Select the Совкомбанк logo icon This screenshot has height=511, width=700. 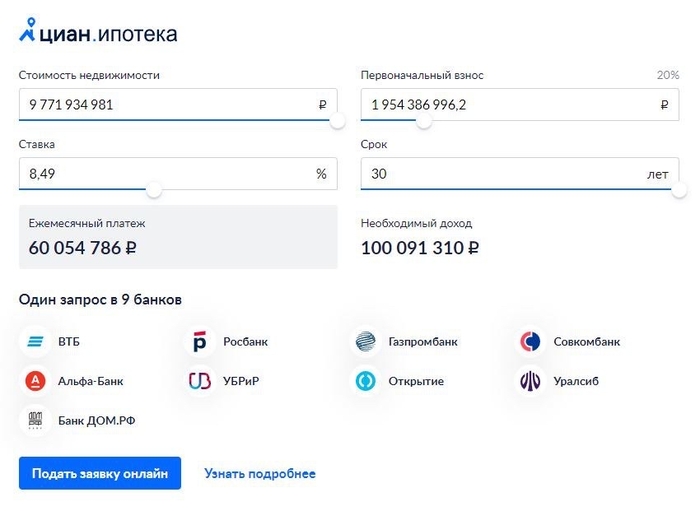tap(530, 342)
